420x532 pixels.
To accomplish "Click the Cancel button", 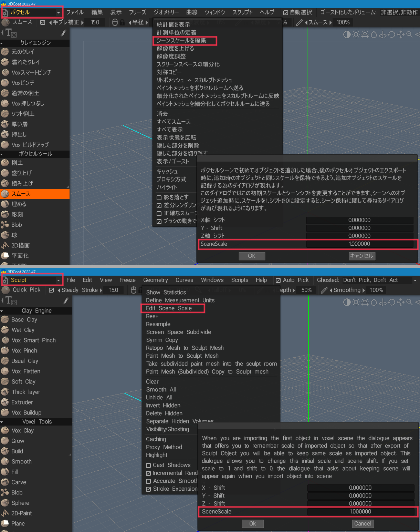I will tap(363, 524).
